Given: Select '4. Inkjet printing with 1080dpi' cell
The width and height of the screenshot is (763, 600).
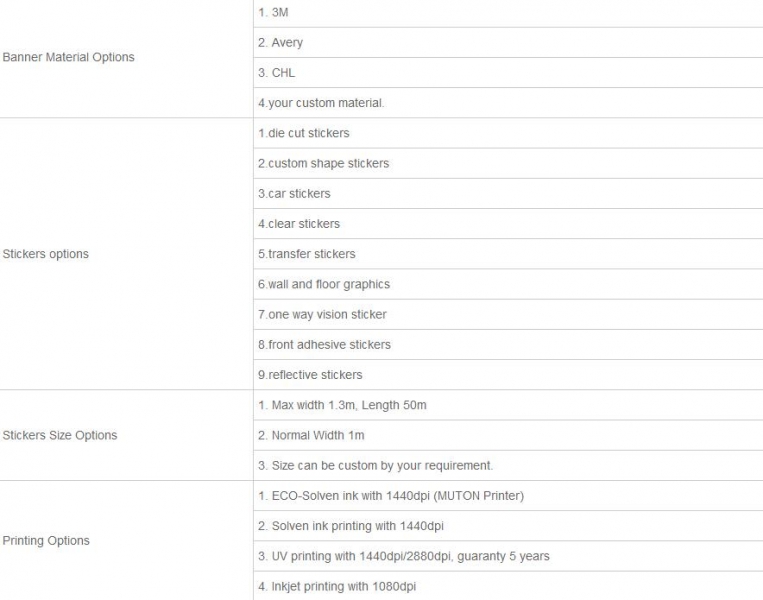Looking at the screenshot, I should pyautogui.click(x=508, y=586).
